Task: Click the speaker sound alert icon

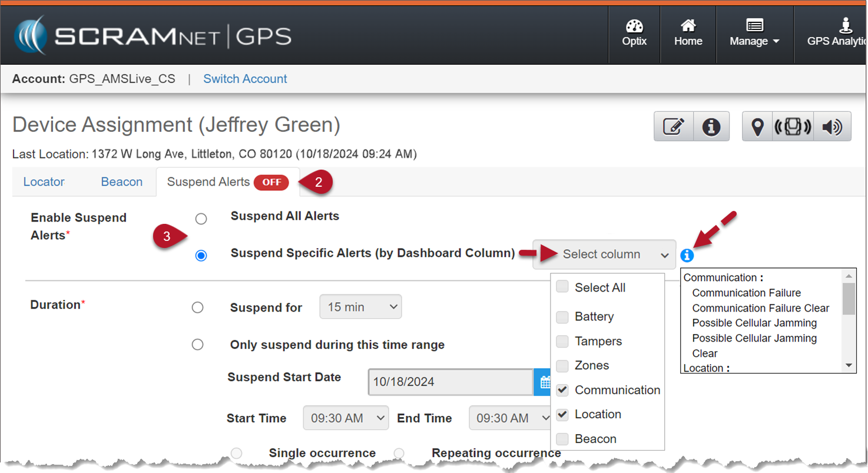Action: pos(831,127)
